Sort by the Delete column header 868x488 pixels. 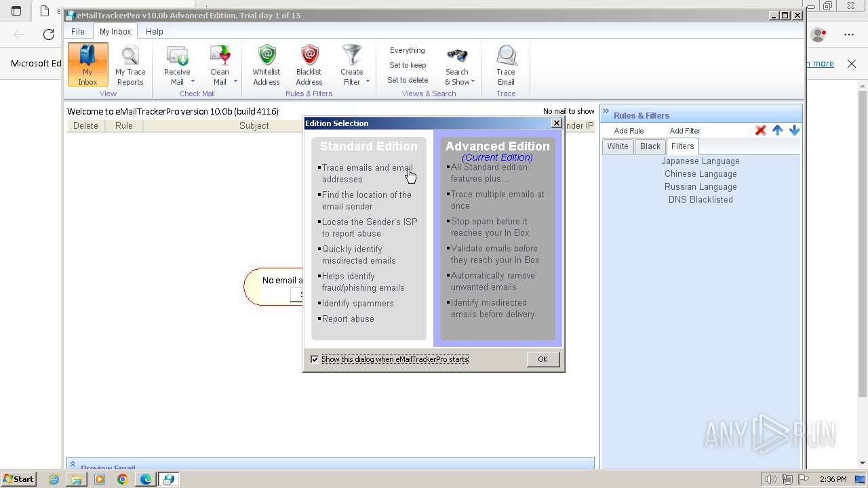(x=85, y=125)
